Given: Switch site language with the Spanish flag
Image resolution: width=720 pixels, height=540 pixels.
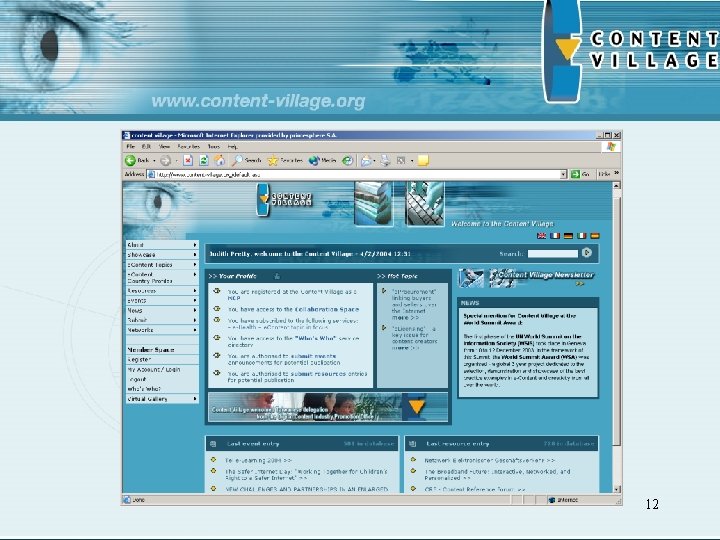Looking at the screenshot, I should [x=595, y=236].
